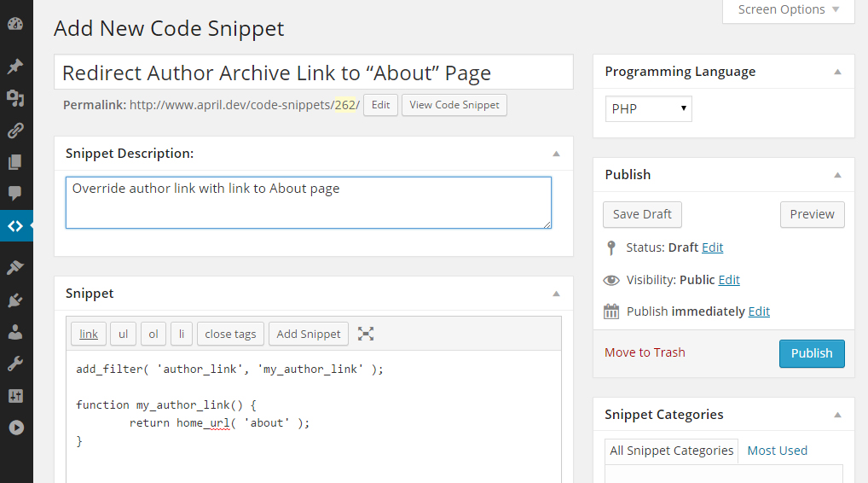This screenshot has height=483, width=868.
Task: Click the 'return home_url' code line
Action: tap(219, 423)
